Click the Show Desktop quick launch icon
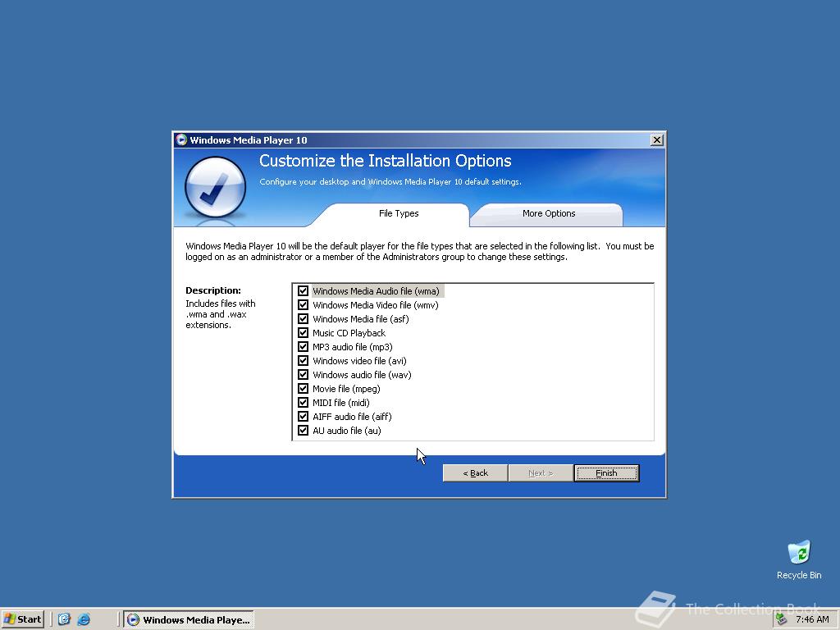840x630 pixels. point(64,619)
